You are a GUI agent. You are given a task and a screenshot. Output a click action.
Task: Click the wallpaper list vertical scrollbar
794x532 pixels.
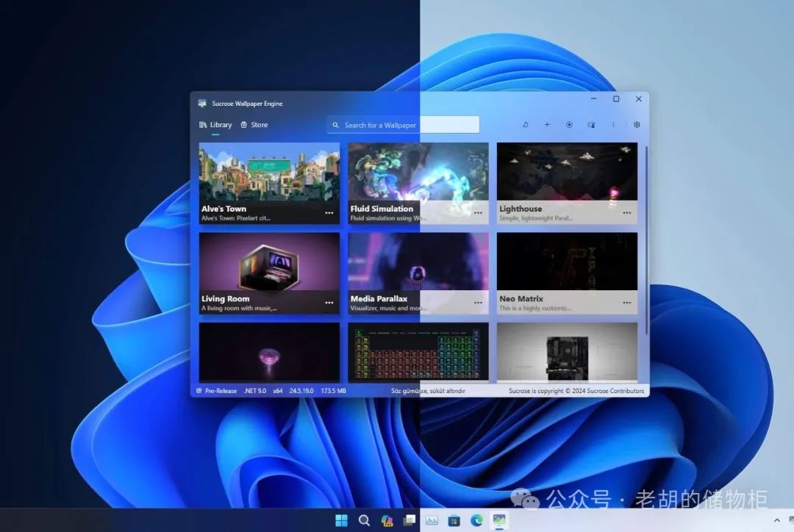coord(646,240)
